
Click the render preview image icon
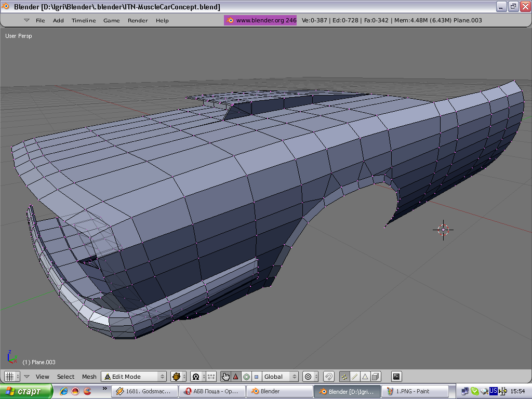pos(396,377)
